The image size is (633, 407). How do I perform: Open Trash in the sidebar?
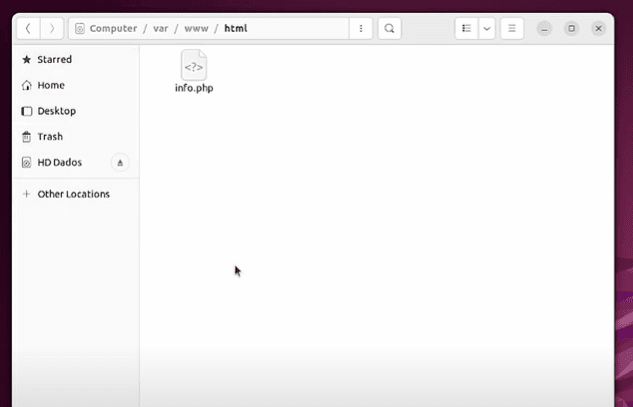pos(76,137)
